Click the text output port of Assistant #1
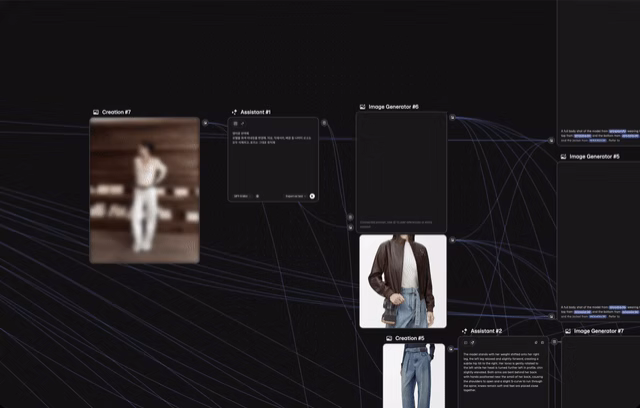This screenshot has width=640, height=408. click(x=324, y=123)
